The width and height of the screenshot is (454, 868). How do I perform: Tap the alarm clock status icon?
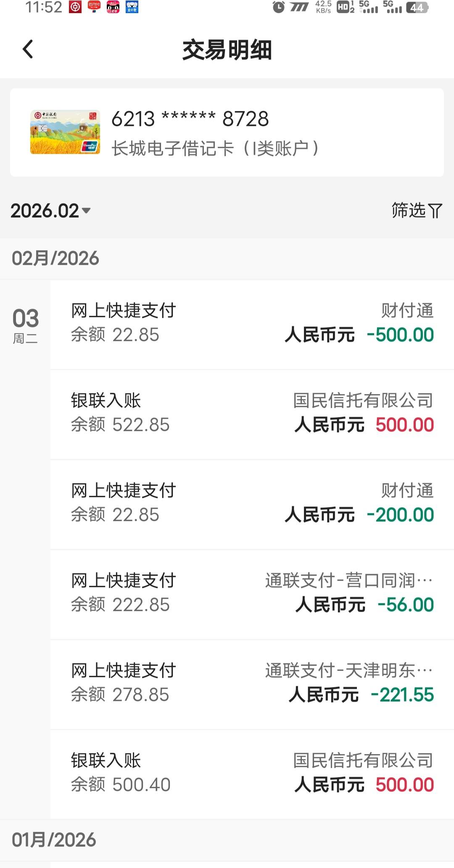pos(278,7)
